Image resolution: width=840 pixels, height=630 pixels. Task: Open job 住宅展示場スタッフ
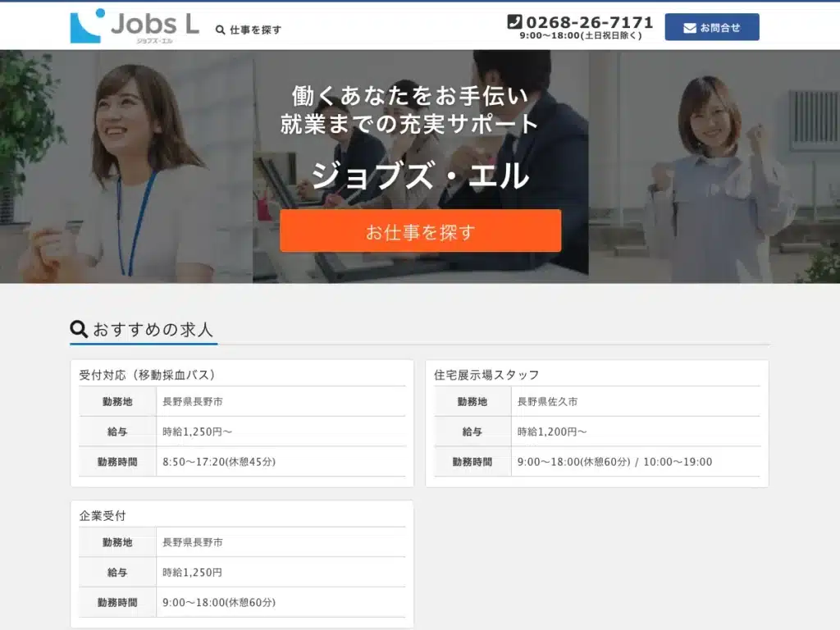486,375
